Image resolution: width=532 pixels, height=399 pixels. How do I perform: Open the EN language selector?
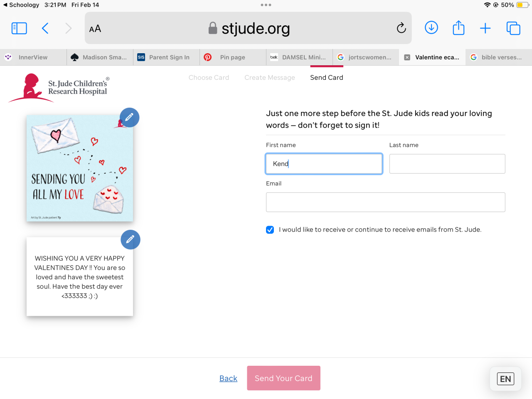[x=505, y=379]
